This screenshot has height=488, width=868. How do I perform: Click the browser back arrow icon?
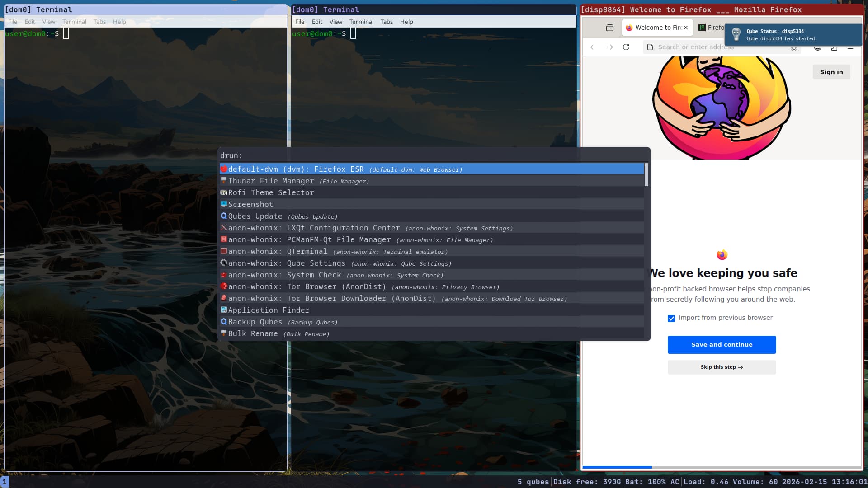coord(594,47)
